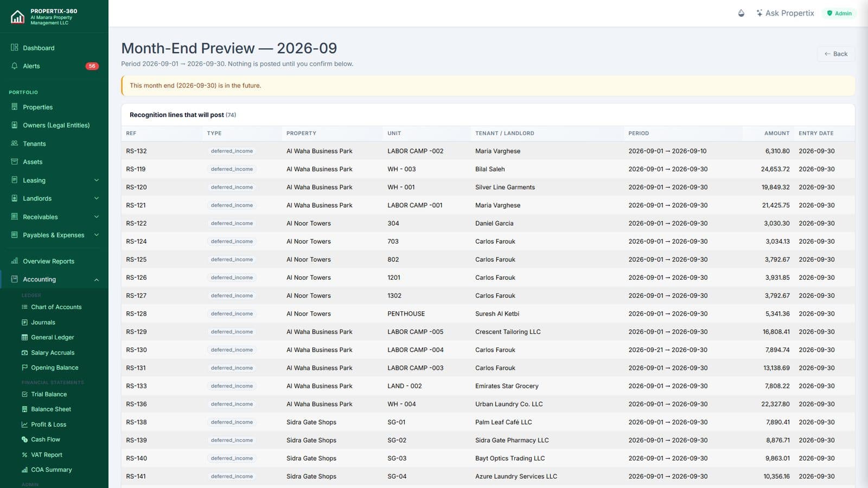Image resolution: width=868 pixels, height=488 pixels.
Task: Expand the Receivables menu chevron
Action: click(97, 217)
